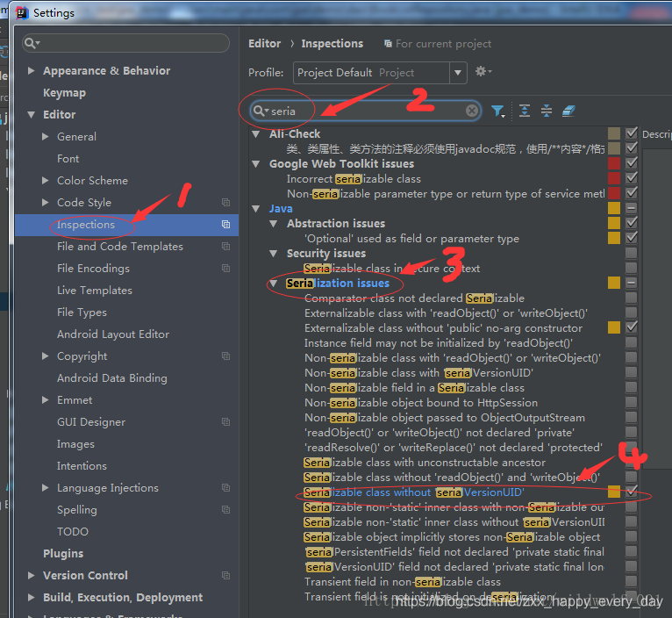Collapse the Java group arrow
The image size is (672, 618).
click(256, 208)
